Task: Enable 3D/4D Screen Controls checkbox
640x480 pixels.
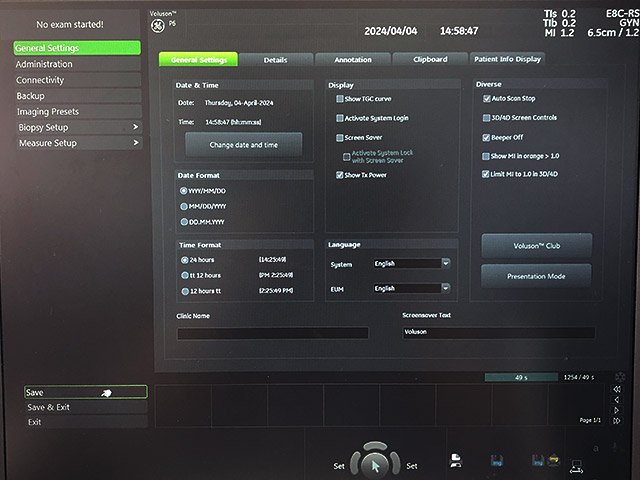Action: (486, 118)
